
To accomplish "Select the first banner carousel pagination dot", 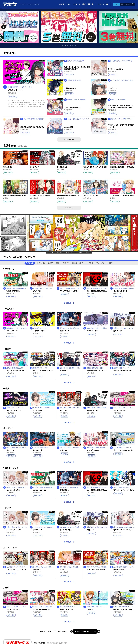I will pos(60,45).
